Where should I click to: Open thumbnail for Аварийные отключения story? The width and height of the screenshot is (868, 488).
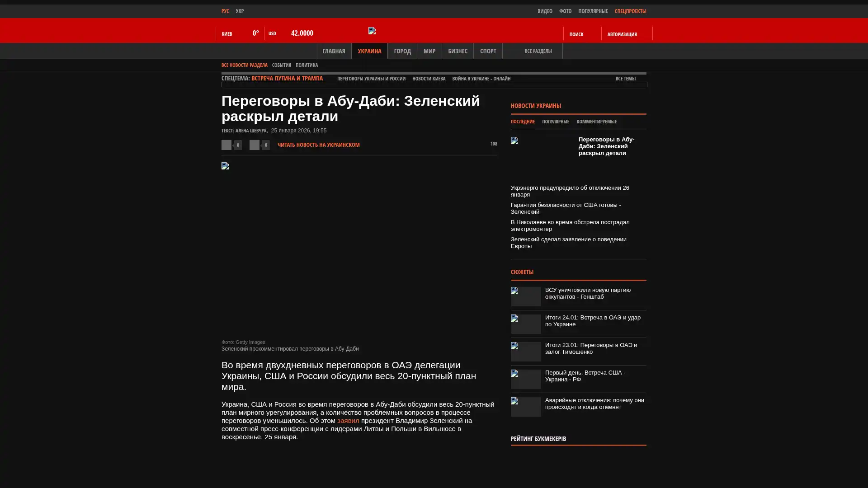526,407
